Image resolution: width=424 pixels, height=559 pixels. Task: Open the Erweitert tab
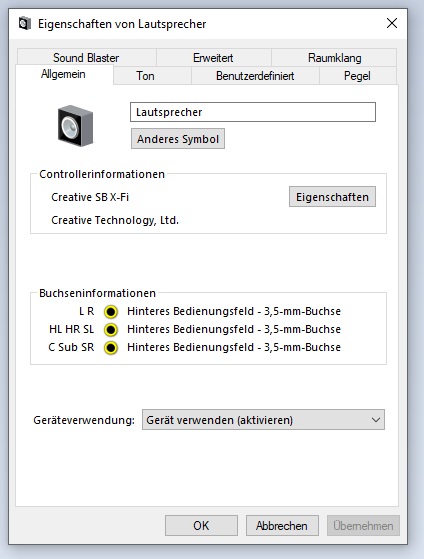tap(213, 57)
